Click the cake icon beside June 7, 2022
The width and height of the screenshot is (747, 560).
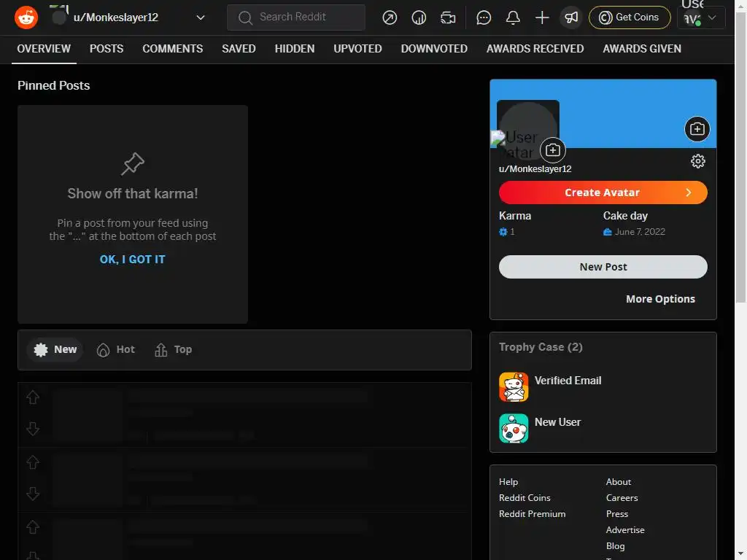608,232
